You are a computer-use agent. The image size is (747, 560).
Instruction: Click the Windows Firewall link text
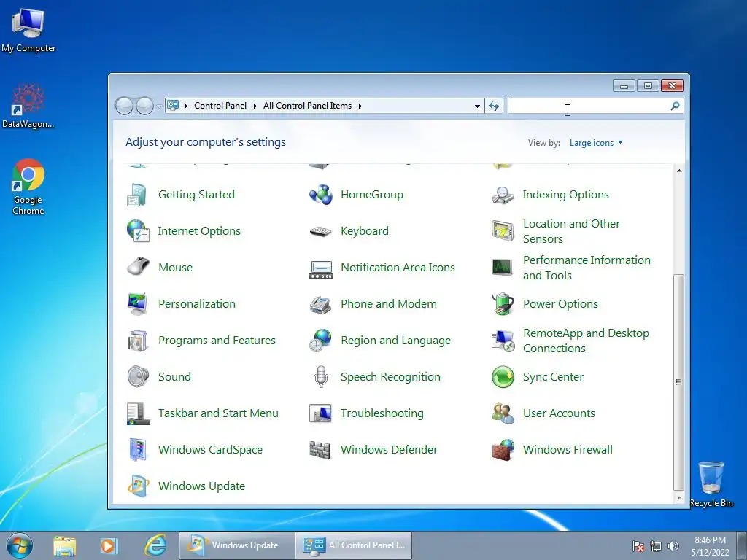tap(568, 449)
